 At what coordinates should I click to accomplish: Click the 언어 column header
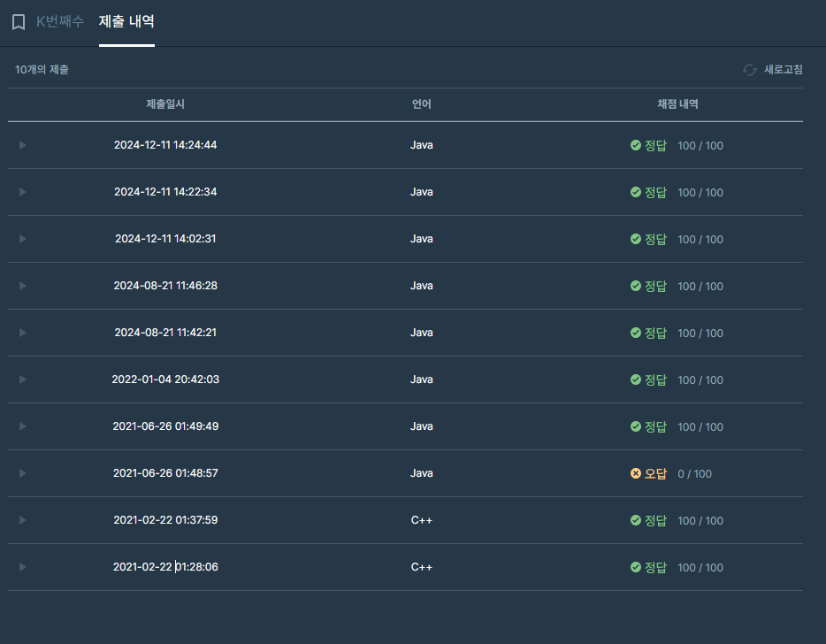[422, 103]
